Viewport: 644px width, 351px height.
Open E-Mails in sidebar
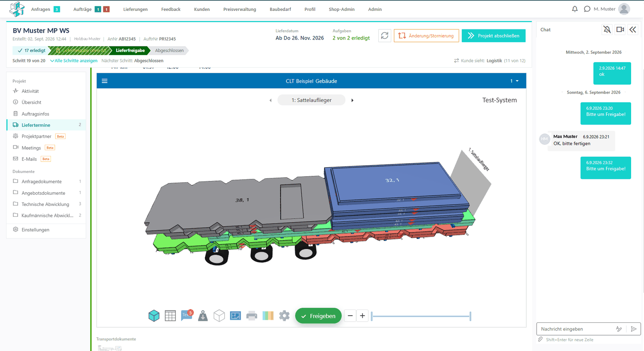pos(46,159)
